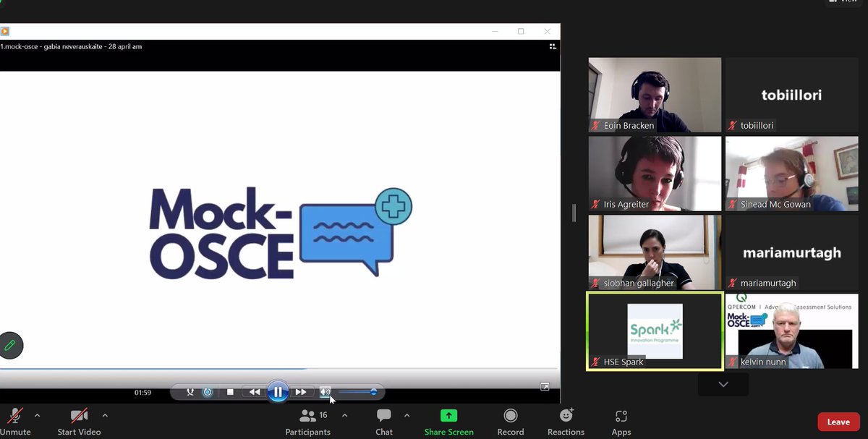868x439 pixels.
Task: Select siobhan gallagher's video thumbnail
Action: click(655, 252)
